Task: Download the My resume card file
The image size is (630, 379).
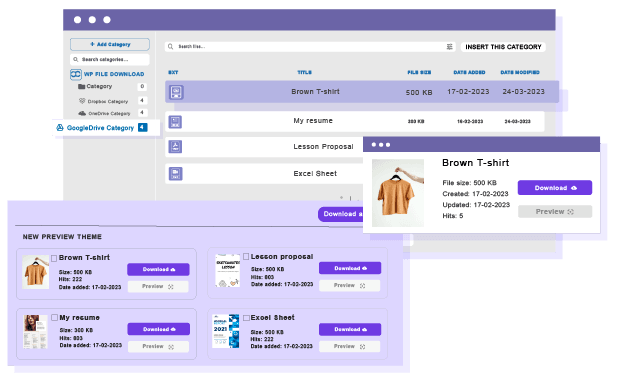Action: (x=159, y=329)
